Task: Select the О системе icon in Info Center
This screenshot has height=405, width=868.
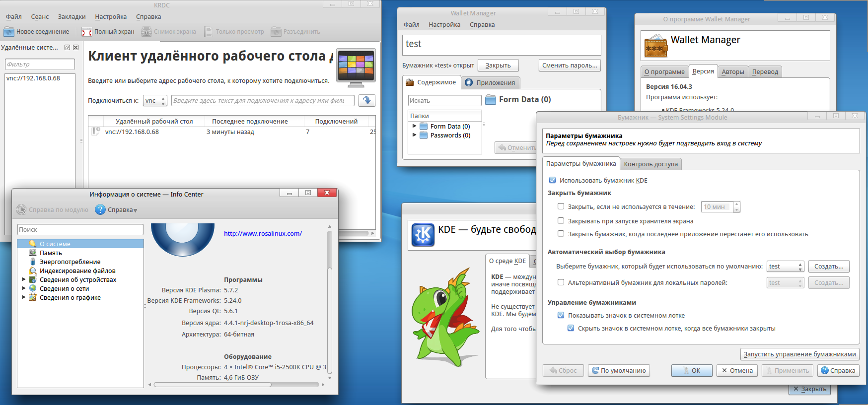Action: pos(33,244)
